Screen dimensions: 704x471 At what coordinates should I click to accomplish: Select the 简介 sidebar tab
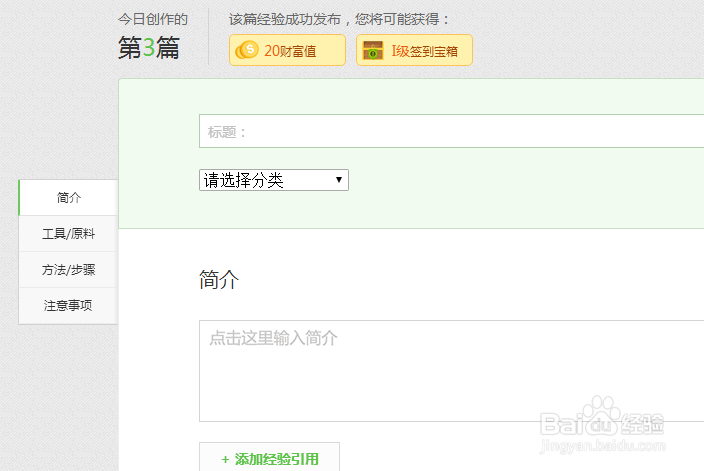click(68, 198)
